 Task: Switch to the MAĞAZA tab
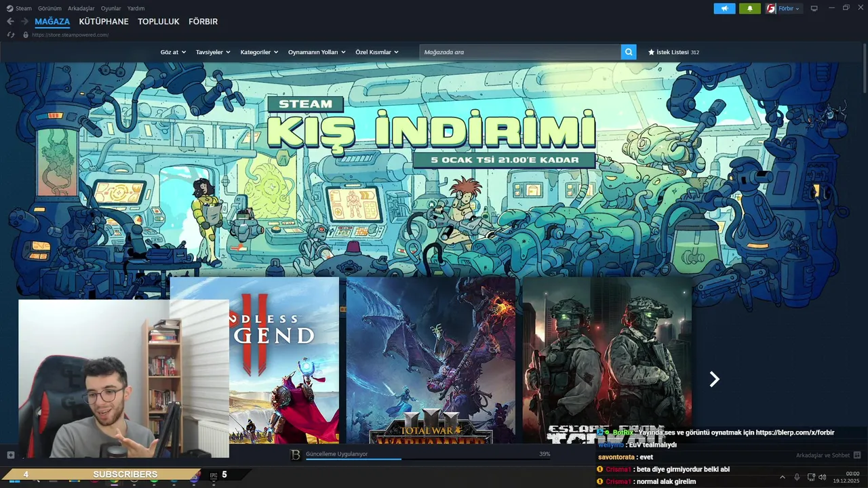click(52, 22)
